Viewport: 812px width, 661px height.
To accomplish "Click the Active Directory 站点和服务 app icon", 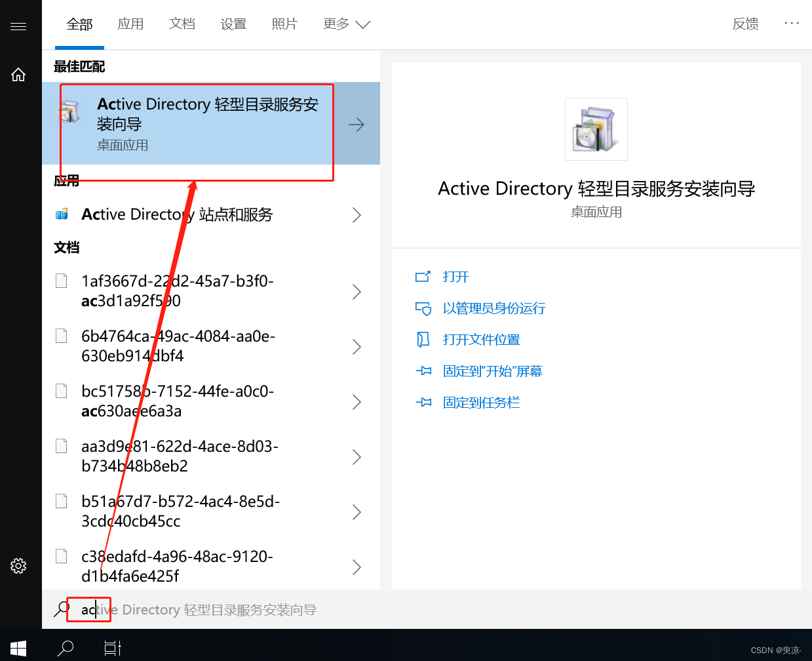I will [x=62, y=214].
